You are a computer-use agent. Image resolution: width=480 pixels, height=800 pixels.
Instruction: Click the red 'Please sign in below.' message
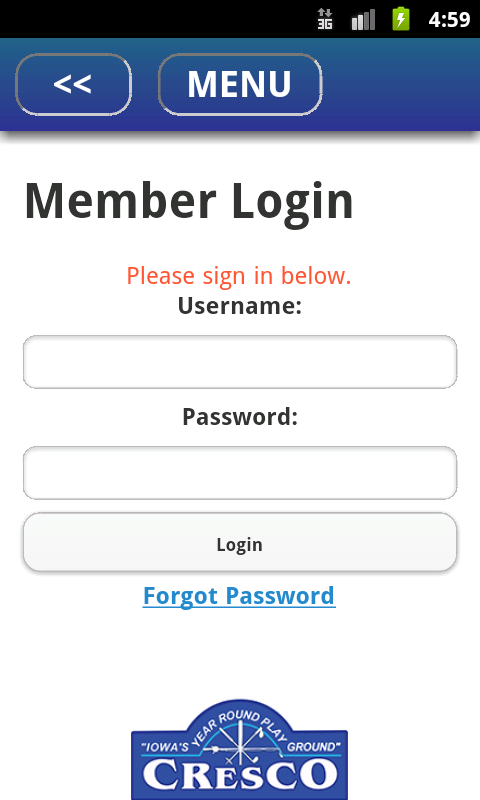tap(239, 276)
